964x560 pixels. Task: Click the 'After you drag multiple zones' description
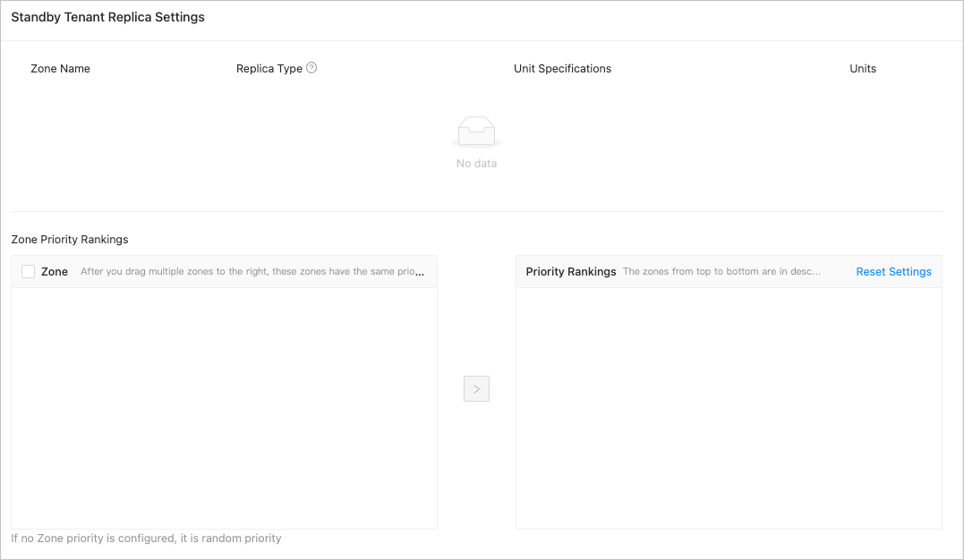tap(252, 272)
